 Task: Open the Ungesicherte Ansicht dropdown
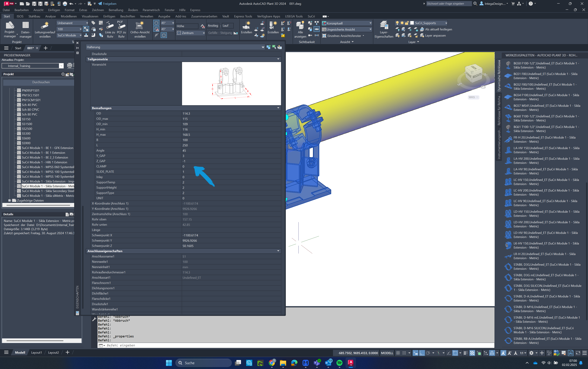point(347,29)
